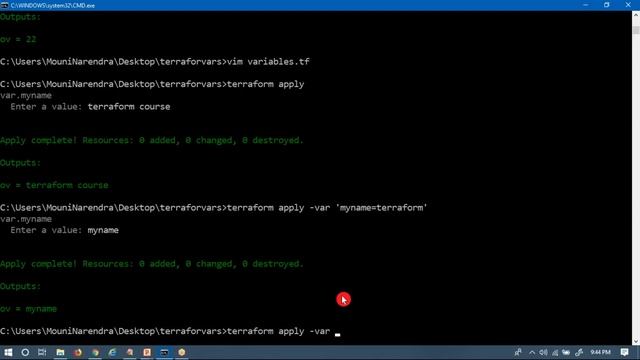Click 'ov = terraform course' output line

tap(54, 185)
